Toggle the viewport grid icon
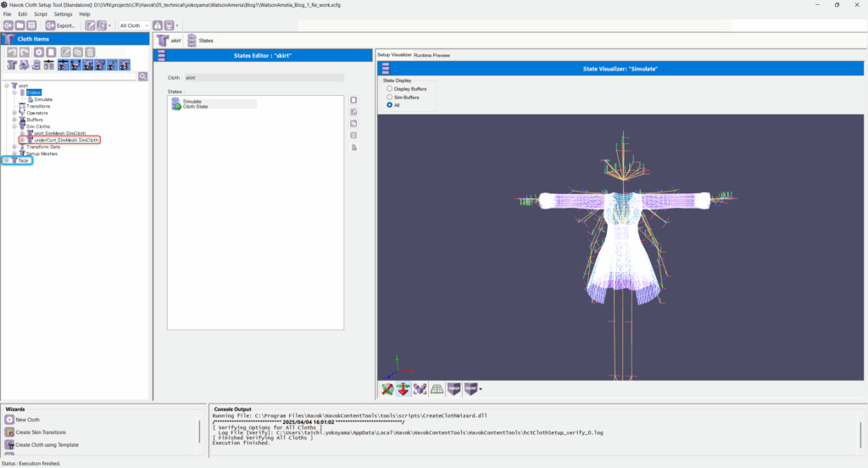Viewport: 868px width, 468px height. click(437, 389)
